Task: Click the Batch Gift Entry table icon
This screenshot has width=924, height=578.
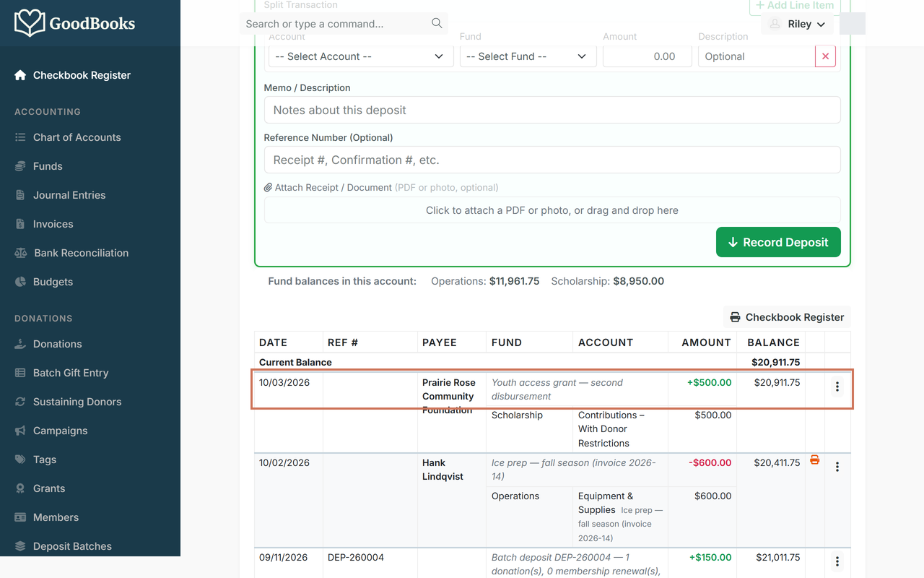Action: click(20, 373)
